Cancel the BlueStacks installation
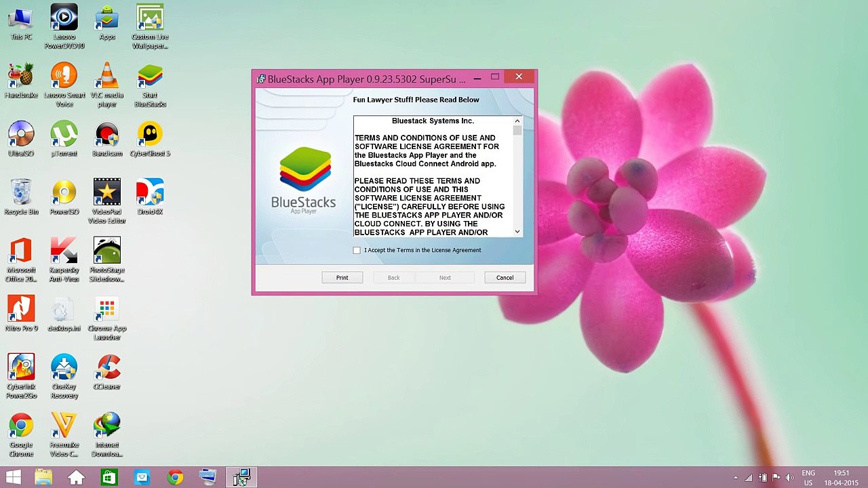Image resolution: width=868 pixels, height=488 pixels. click(505, 277)
